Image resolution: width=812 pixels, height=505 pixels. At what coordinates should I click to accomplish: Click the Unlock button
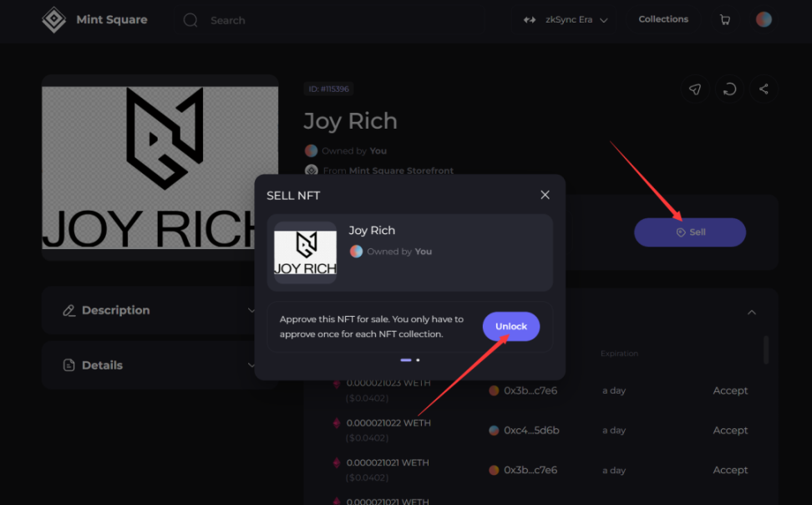(x=511, y=326)
